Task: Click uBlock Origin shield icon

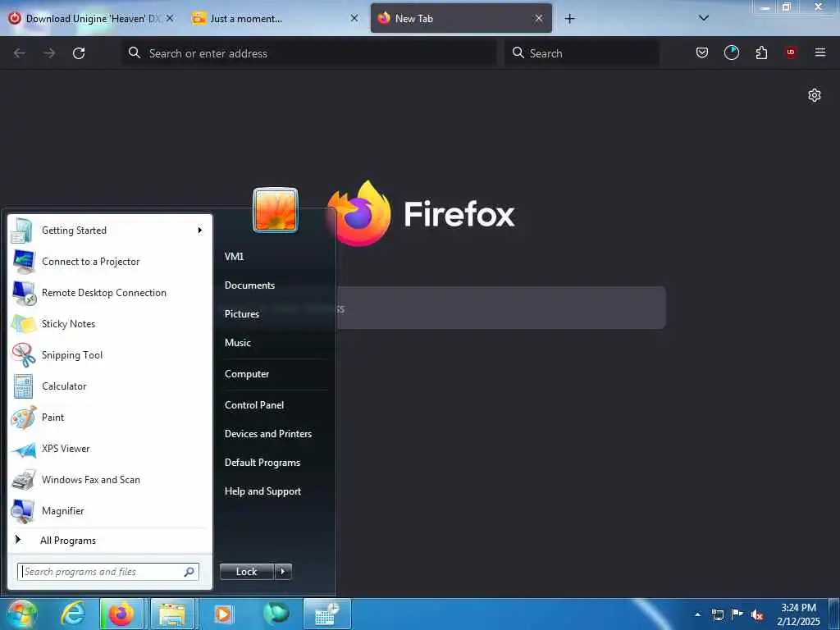Action: (x=791, y=52)
